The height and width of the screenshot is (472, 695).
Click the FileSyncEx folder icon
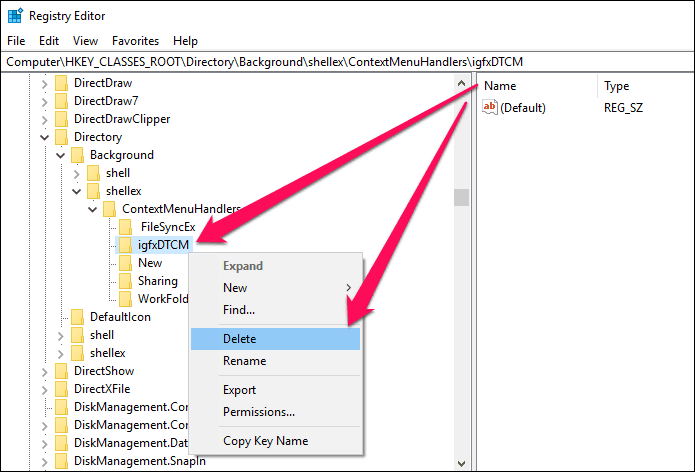[x=125, y=227]
